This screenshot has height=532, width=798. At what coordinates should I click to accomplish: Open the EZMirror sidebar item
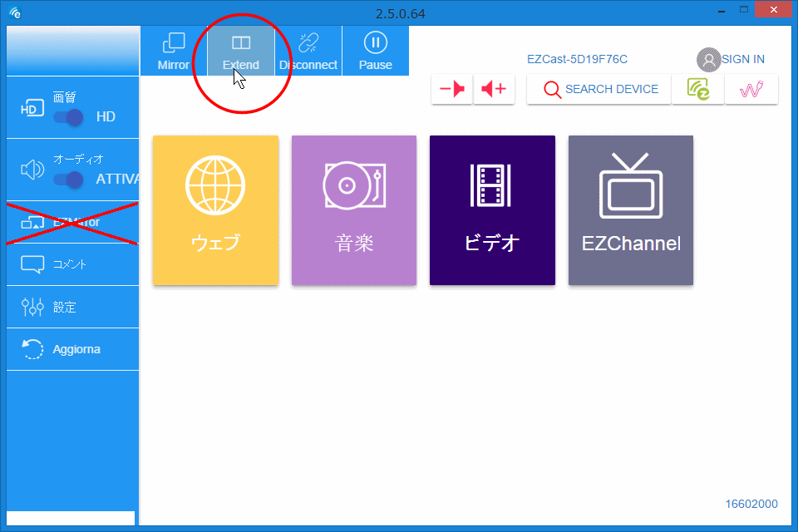71,223
